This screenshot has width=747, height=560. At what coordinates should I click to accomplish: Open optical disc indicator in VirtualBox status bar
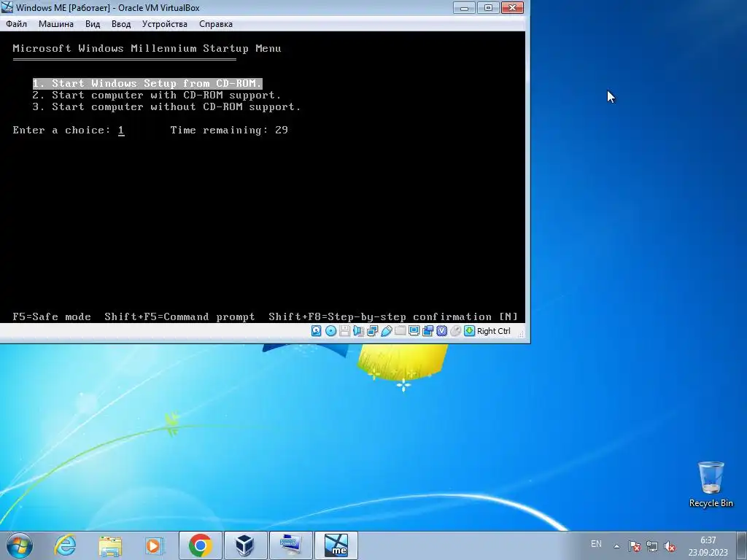pos(330,331)
